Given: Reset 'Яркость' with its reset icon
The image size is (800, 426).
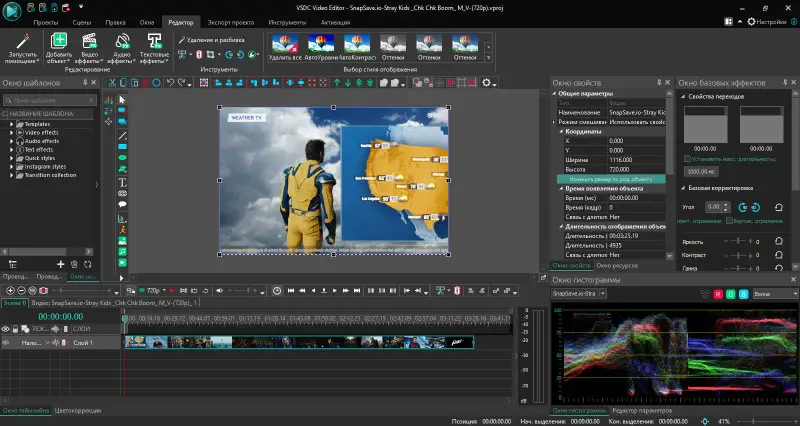Looking at the screenshot, I should [x=779, y=241].
